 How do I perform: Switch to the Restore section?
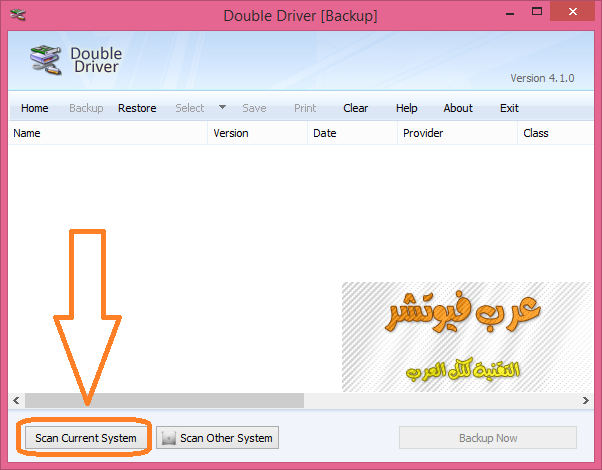pos(137,108)
